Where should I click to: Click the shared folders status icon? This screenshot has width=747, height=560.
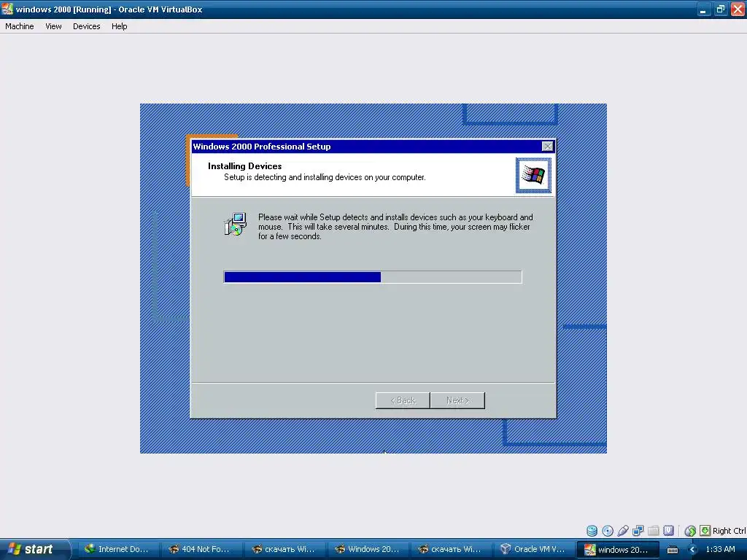tap(653, 531)
